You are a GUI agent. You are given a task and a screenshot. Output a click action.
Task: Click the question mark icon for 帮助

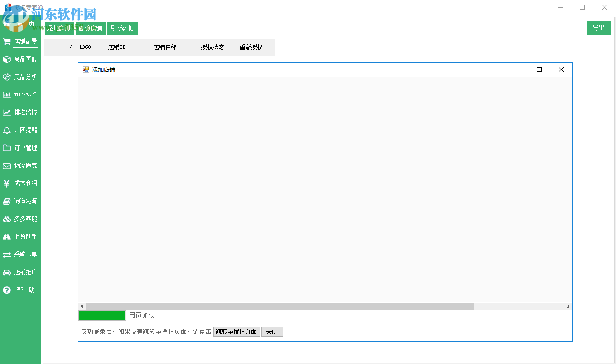pos(7,290)
